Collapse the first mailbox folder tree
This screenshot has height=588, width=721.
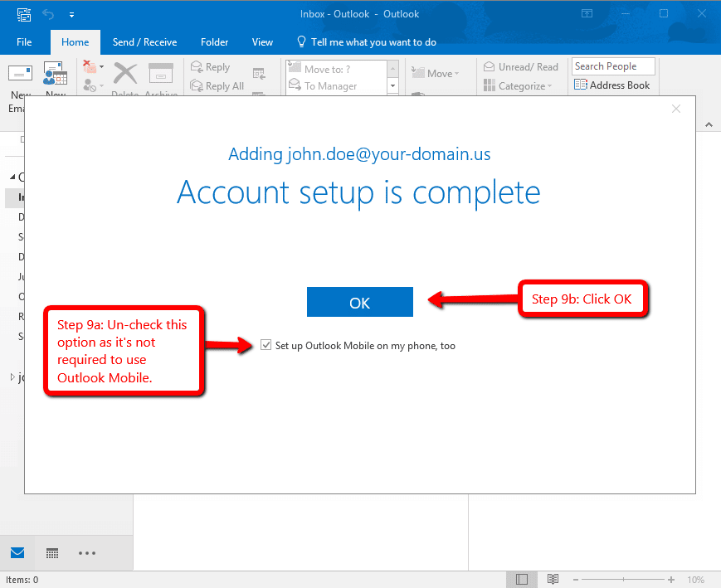coord(12,177)
